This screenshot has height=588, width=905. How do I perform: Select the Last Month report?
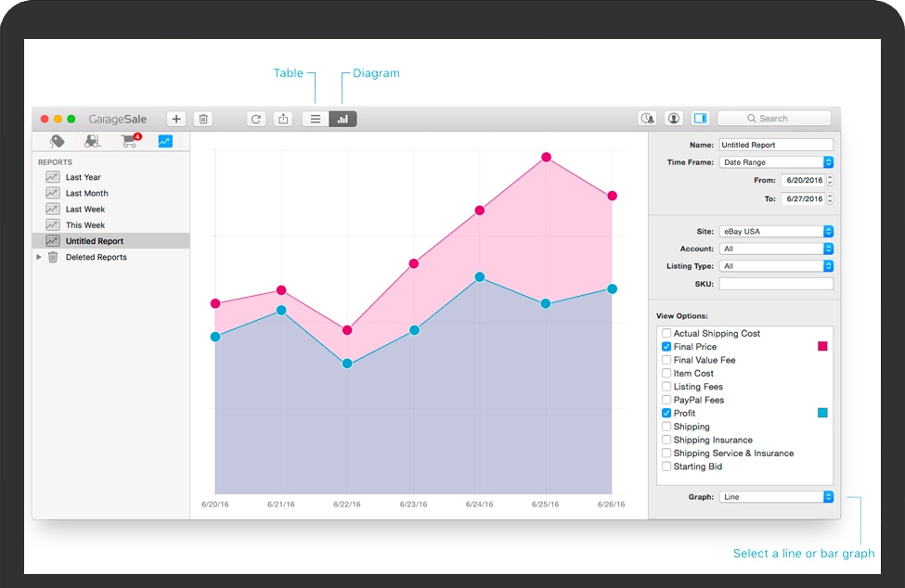click(x=86, y=194)
